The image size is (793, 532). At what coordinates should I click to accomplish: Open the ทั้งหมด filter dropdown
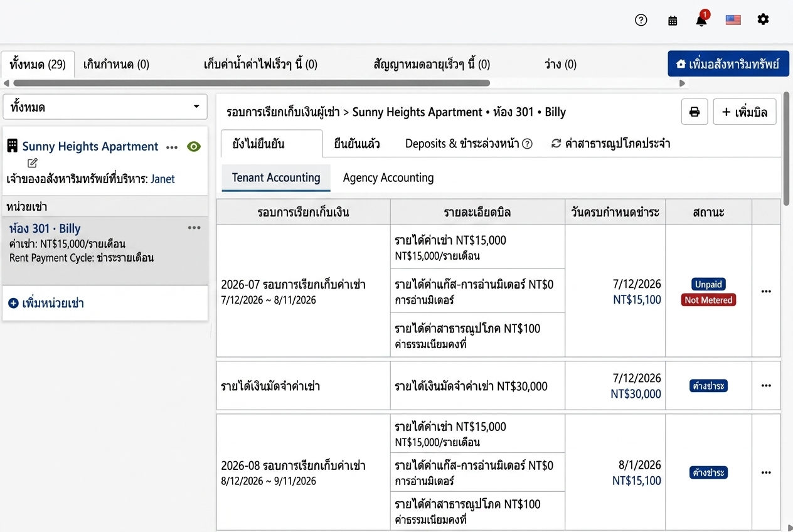point(105,107)
